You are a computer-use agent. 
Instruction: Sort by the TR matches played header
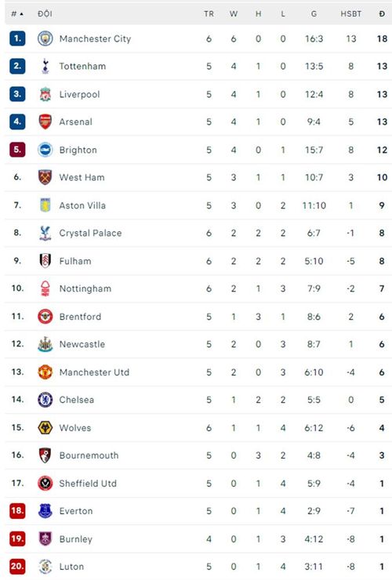tap(209, 14)
